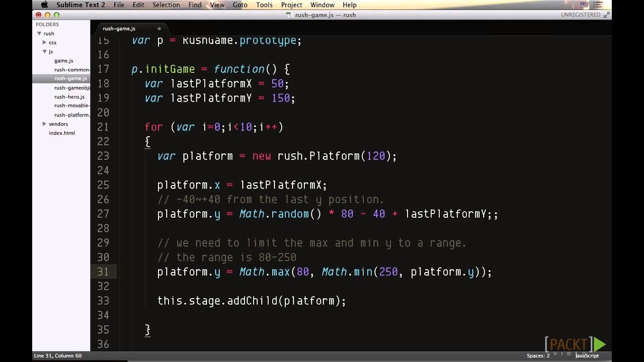Viewport: 644px width, 362px height.
Task: Open the File menu
Action: [119, 5]
